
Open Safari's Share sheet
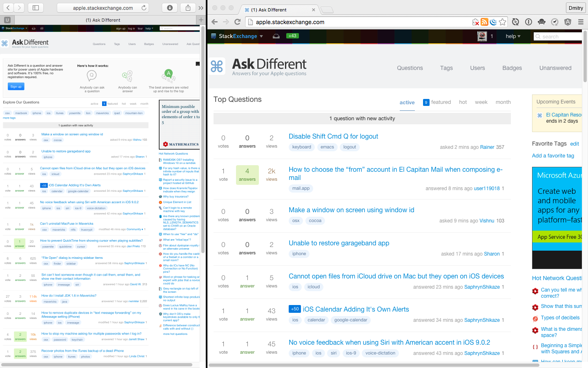188,8
